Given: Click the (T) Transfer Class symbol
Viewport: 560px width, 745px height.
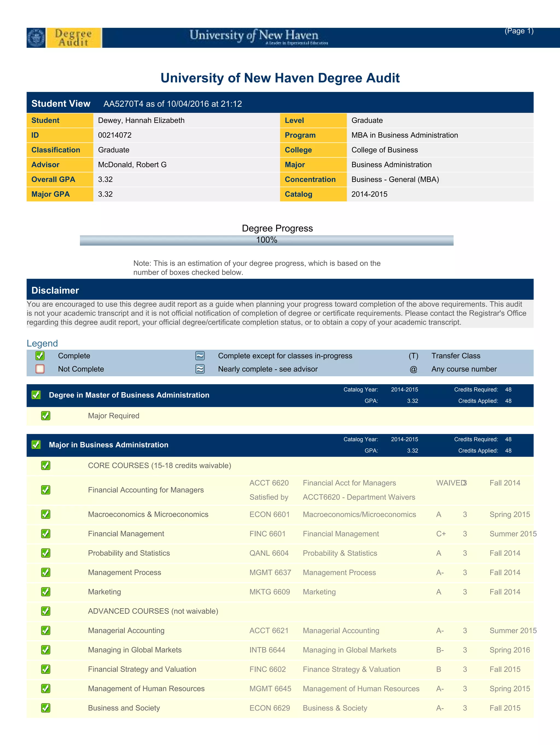Looking at the screenshot, I should click(x=413, y=356).
